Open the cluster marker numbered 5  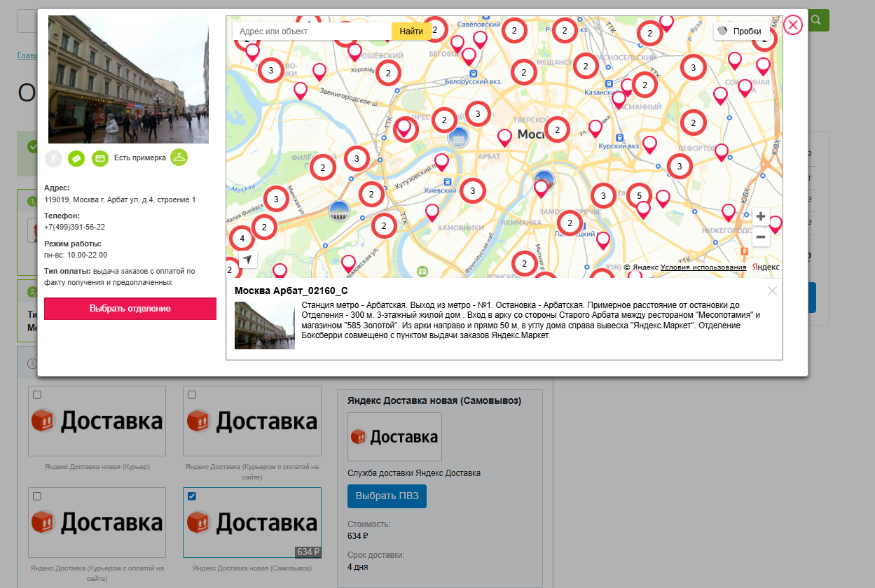click(x=639, y=195)
